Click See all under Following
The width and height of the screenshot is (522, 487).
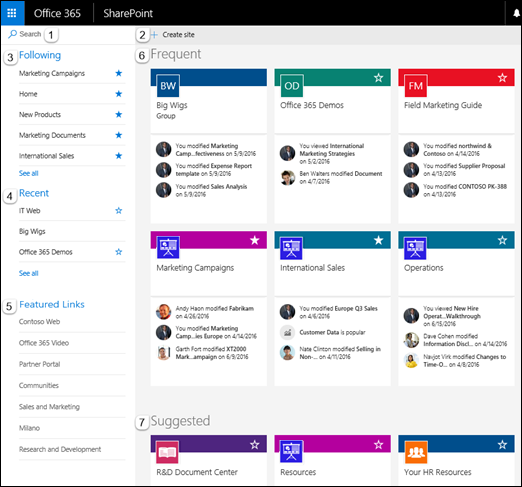29,173
